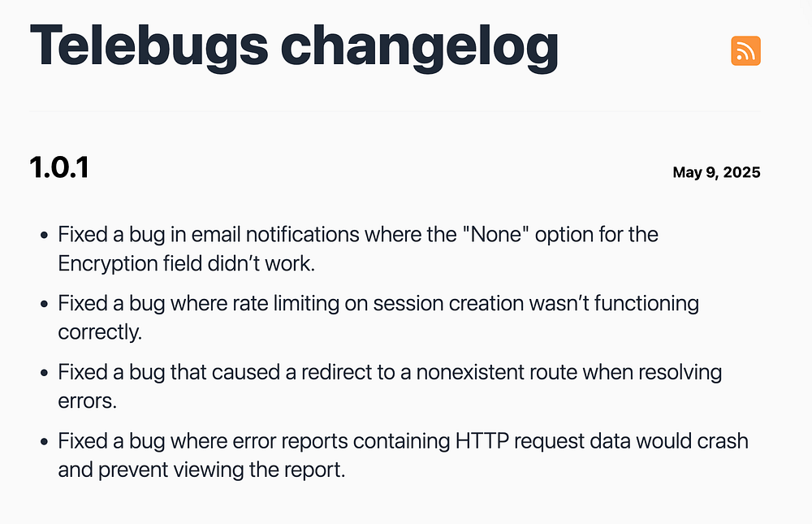Click the word Encryption in first entry
The width and height of the screenshot is (812, 524).
(109, 264)
